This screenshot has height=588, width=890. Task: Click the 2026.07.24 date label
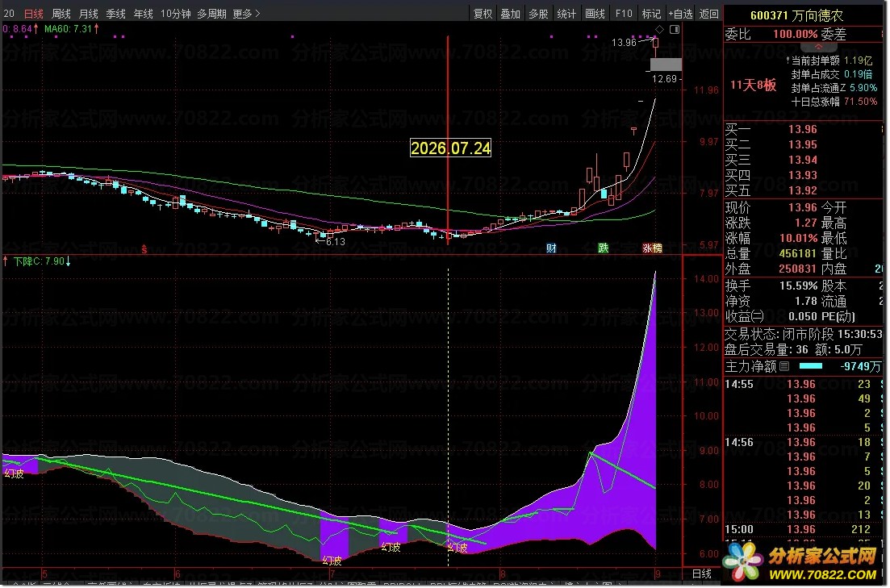tap(452, 148)
